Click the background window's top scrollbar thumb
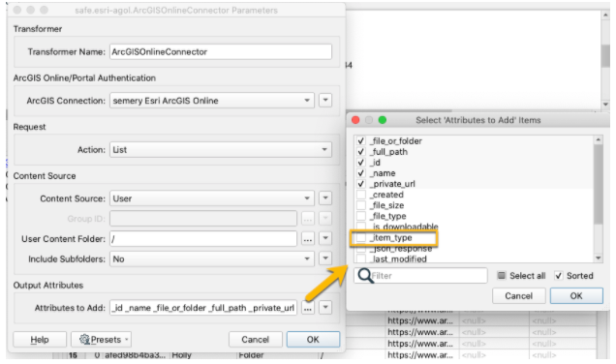616x364 pixels. click(x=605, y=55)
